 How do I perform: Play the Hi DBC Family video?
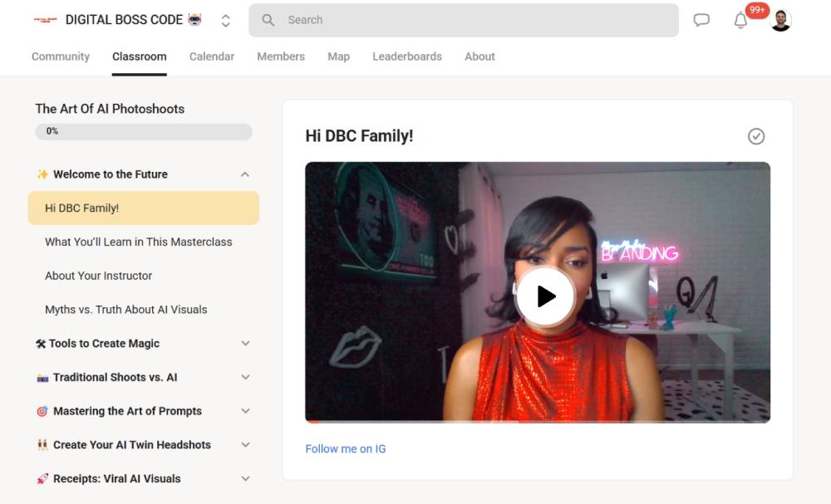click(545, 296)
